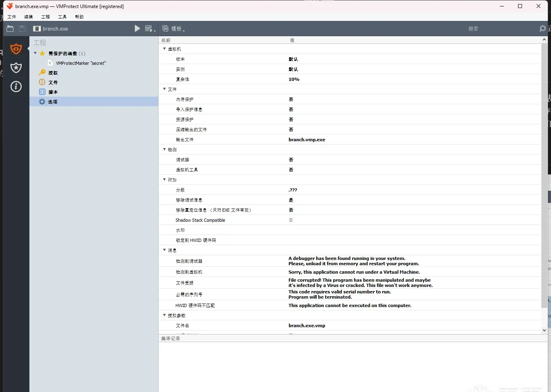Image resolution: width=551 pixels, height=392 pixels.
Task: Select the orange shield project view icon
Action: point(16,49)
